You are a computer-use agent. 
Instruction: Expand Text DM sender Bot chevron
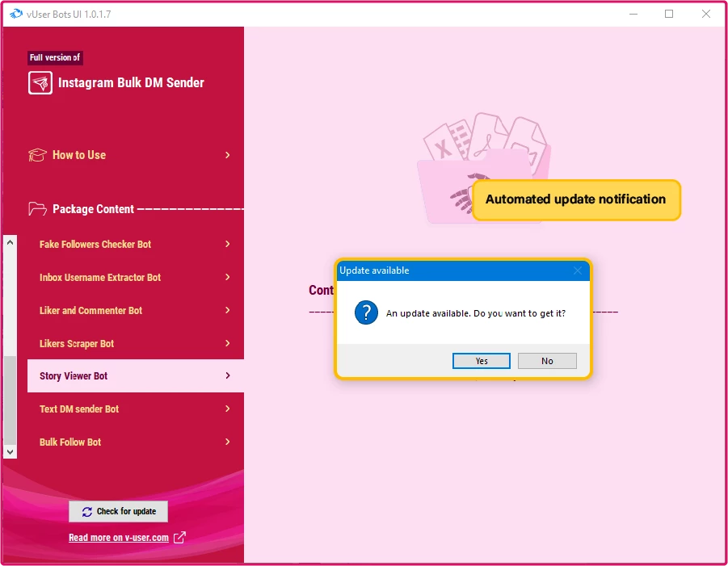(228, 409)
